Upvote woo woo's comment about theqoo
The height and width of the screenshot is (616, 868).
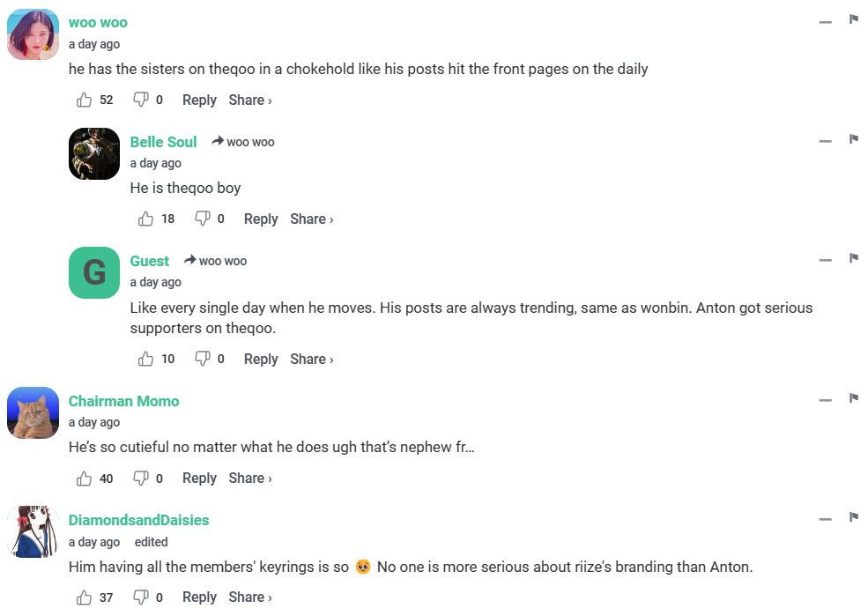85,100
